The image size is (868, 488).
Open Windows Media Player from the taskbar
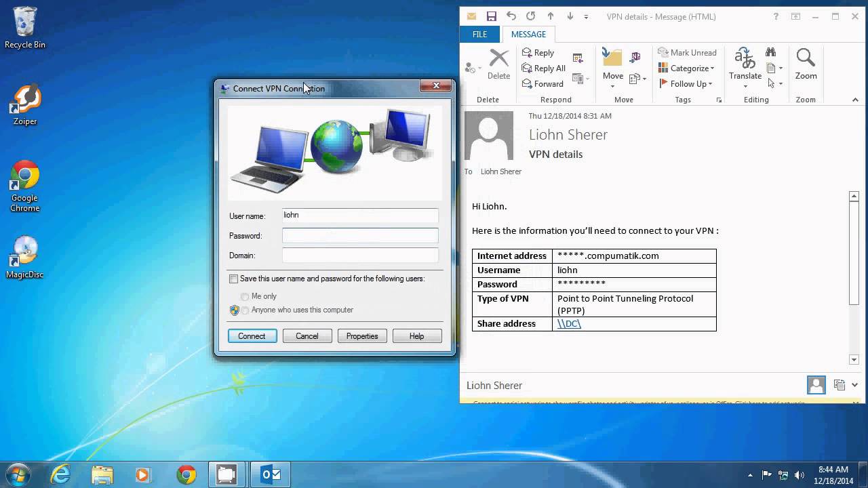tap(143, 474)
